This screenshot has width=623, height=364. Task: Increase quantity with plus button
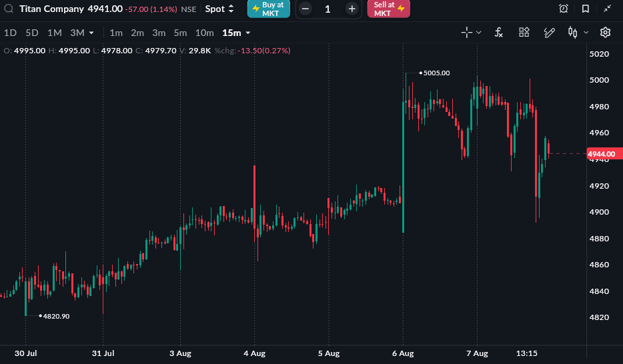(352, 9)
